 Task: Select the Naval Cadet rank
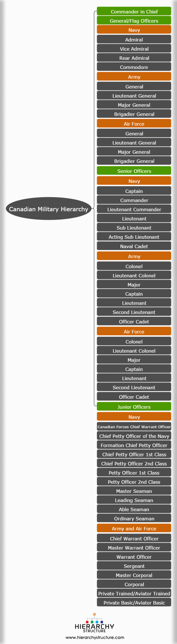pyautogui.click(x=134, y=246)
